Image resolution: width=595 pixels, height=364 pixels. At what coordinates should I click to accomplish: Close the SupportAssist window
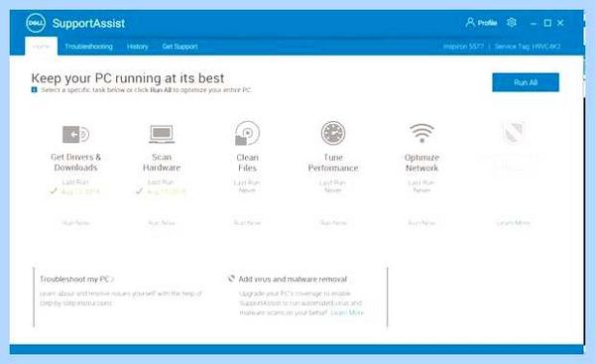coord(560,23)
